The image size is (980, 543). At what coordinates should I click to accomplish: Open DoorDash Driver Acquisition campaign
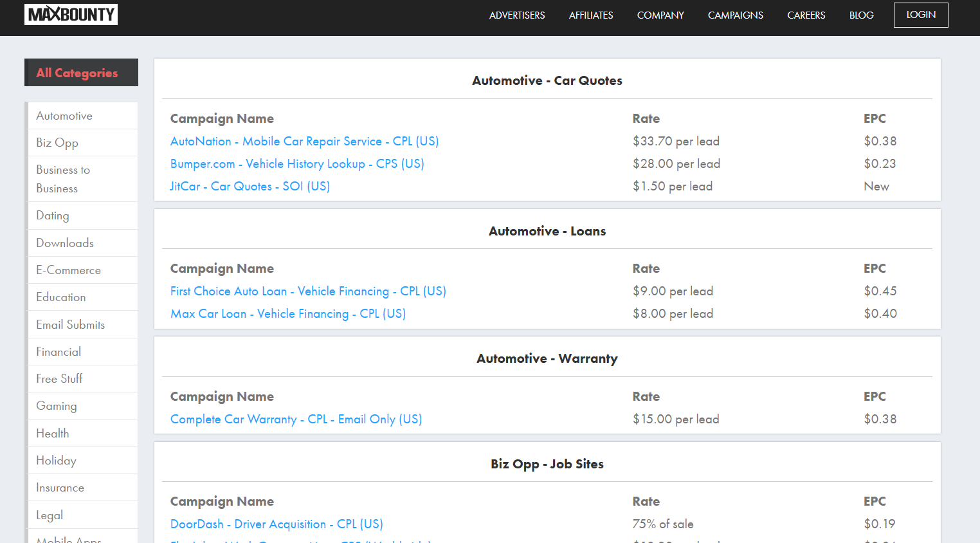click(277, 524)
